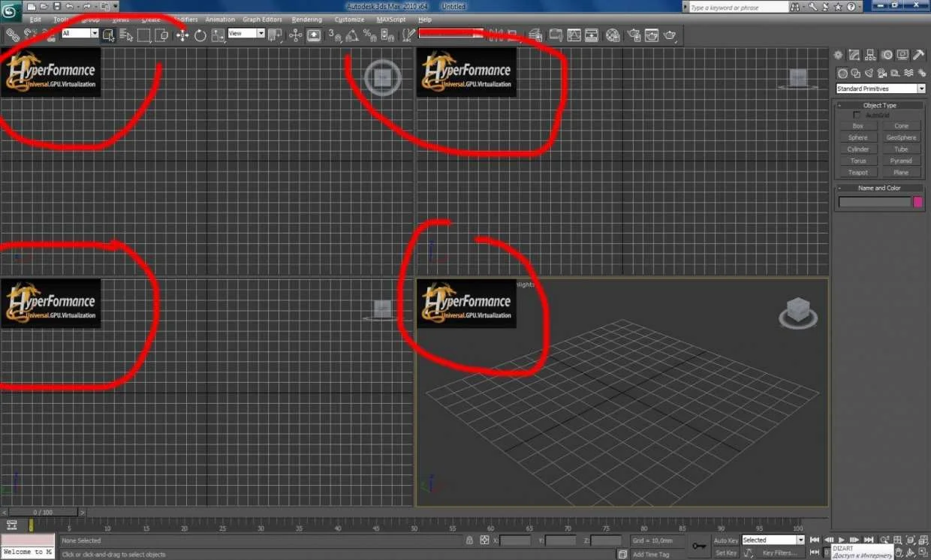Open Mini Curve Editor beside the timeline
This screenshot has height=560, width=931.
(x=11, y=525)
